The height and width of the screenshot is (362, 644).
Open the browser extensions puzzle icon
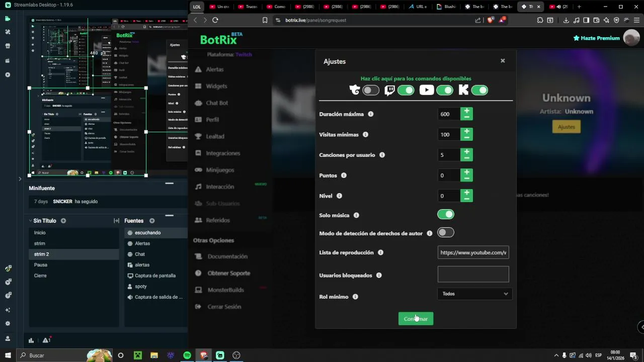pyautogui.click(x=540, y=20)
